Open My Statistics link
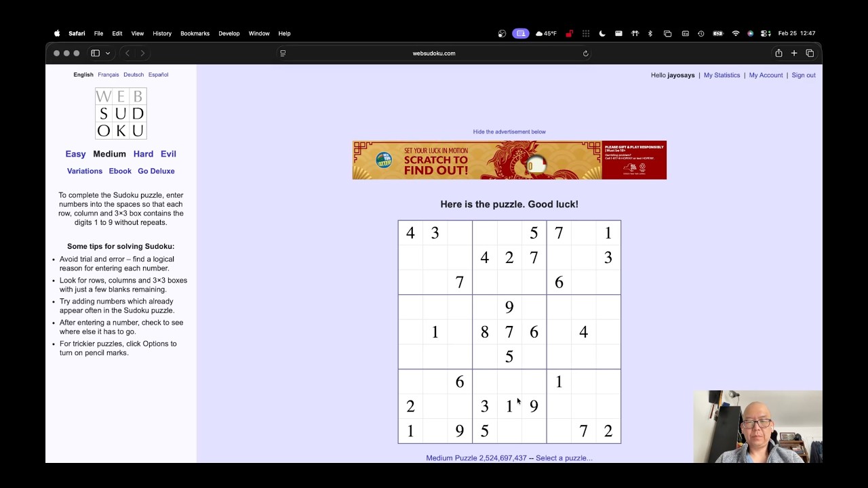Screen dimensions: 868x488 pos(722,75)
